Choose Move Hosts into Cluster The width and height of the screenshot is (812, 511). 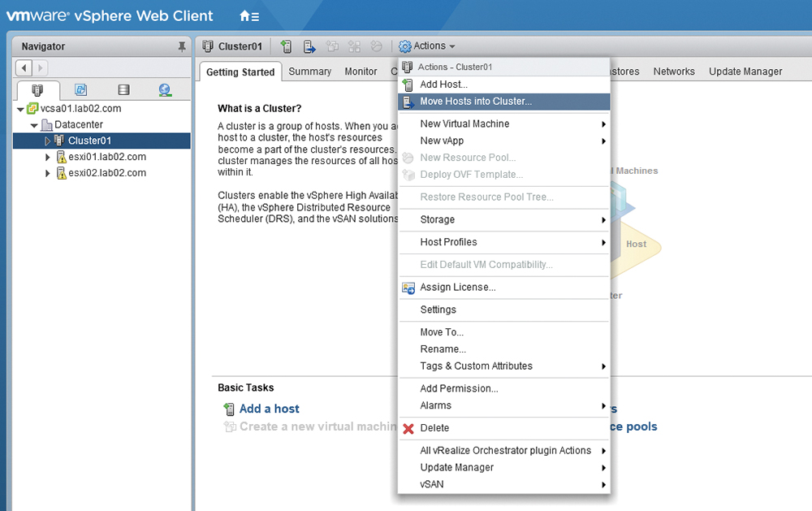504,102
